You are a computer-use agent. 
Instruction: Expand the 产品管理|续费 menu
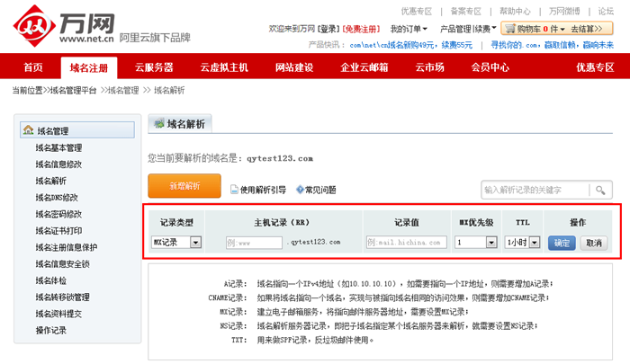pos(468,29)
